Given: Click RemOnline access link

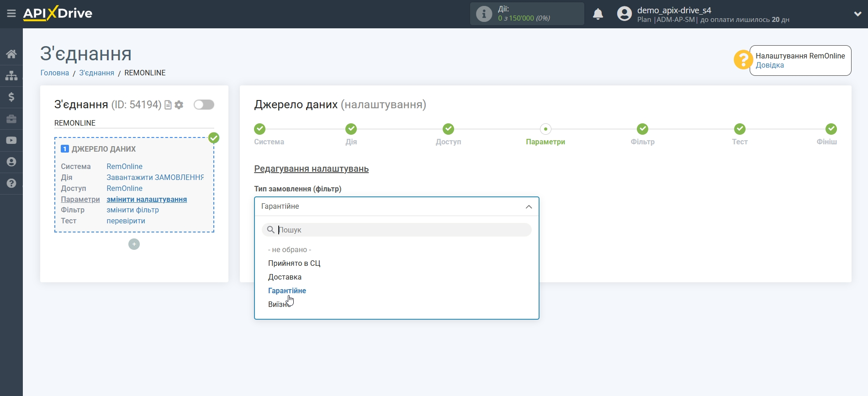Looking at the screenshot, I should click(124, 188).
